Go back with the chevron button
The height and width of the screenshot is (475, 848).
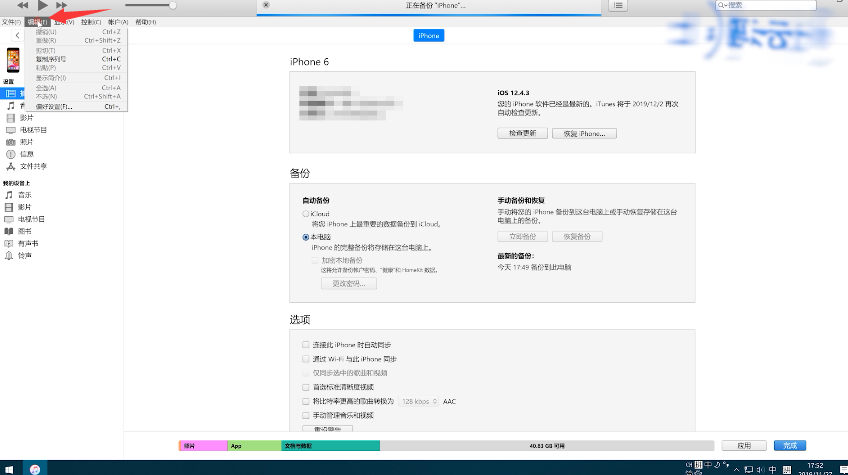pos(17,36)
